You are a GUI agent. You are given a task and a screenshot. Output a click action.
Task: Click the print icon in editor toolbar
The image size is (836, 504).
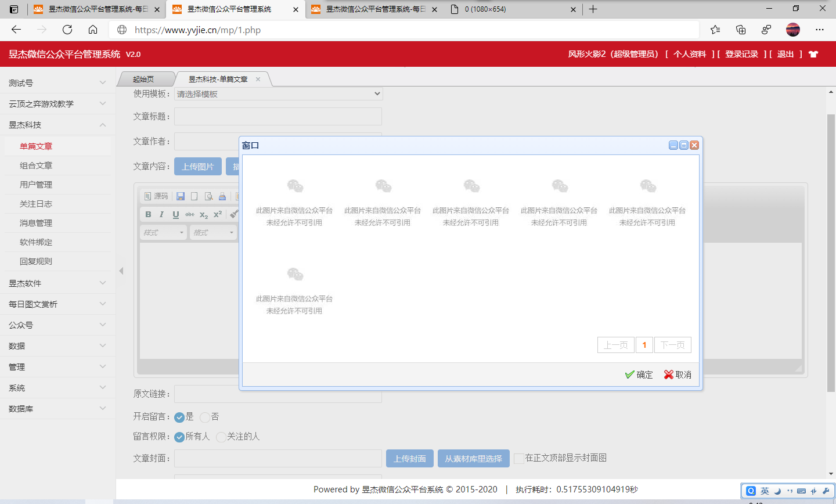[x=222, y=196]
